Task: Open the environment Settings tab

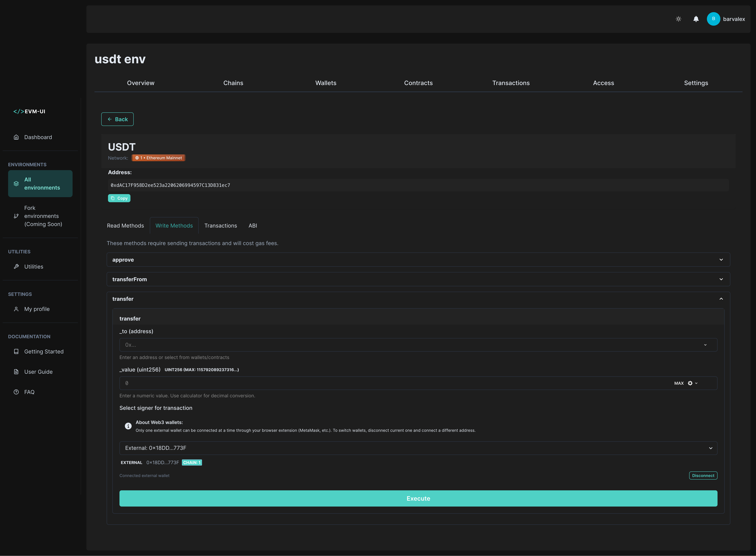Action: [696, 83]
